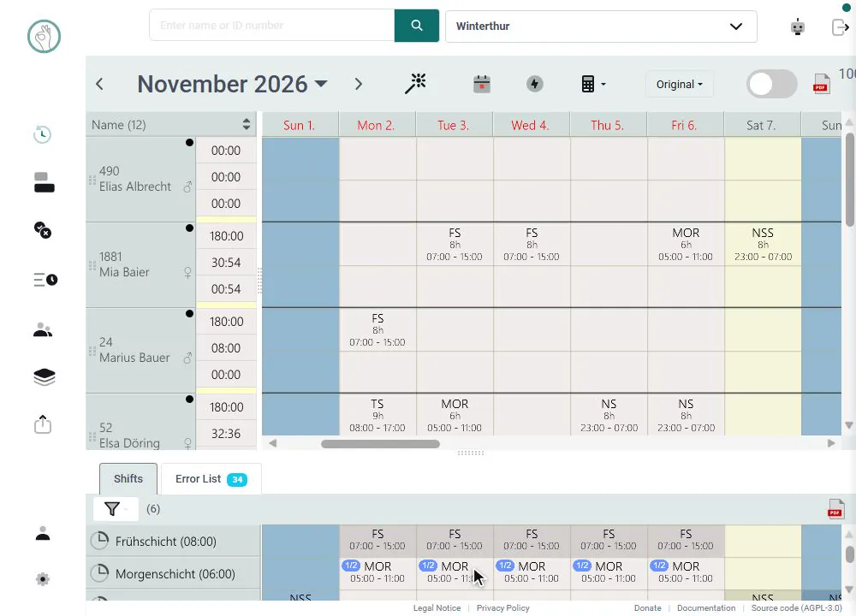This screenshot has width=856, height=616.
Task: Go to previous month arrow
Action: point(99,84)
